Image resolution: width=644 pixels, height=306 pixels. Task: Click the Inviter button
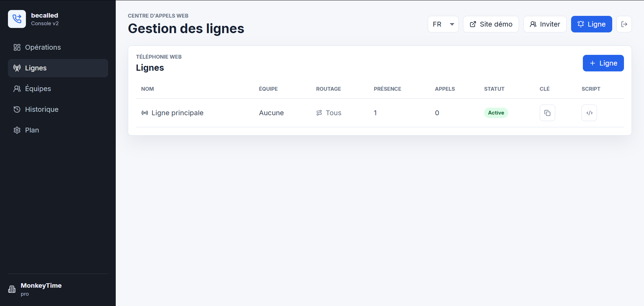[545, 24]
